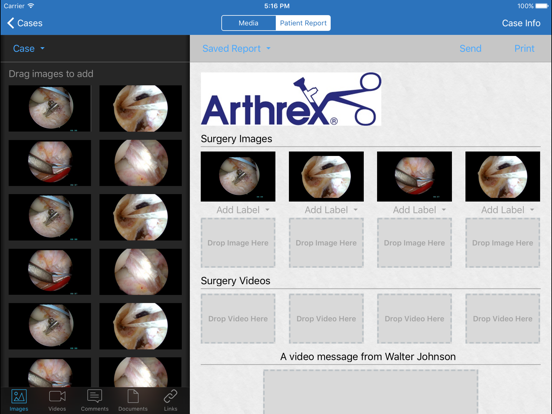This screenshot has height=414, width=552.
Task: Select first surgery image in the report
Action: point(238,176)
